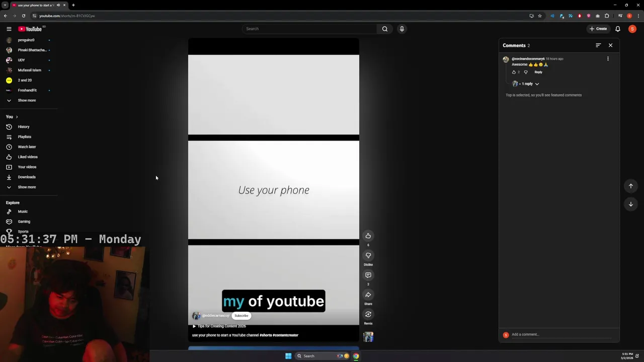Like the Awesome comment
The height and width of the screenshot is (362, 644).
click(x=514, y=72)
